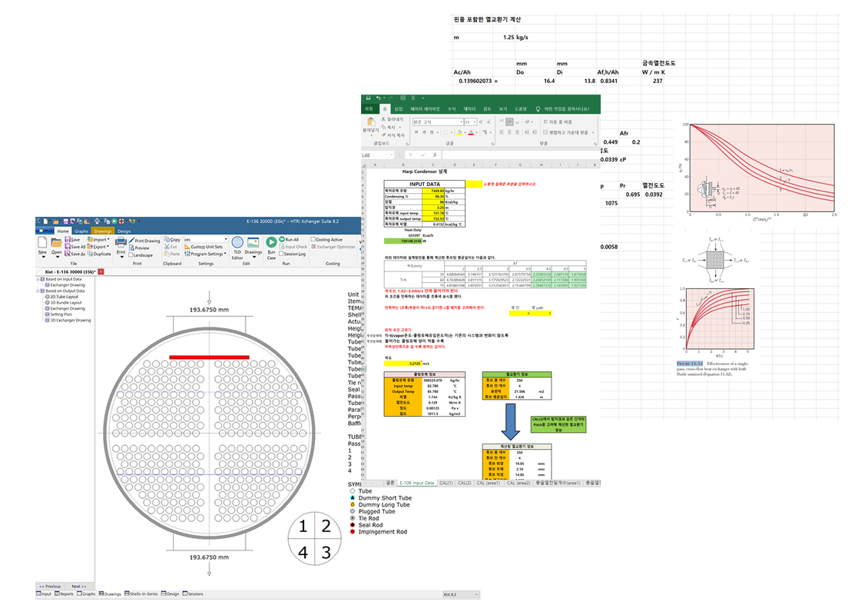
Task: Open Xist 8.2 selector in HTRI status bar
Action: coord(461,594)
